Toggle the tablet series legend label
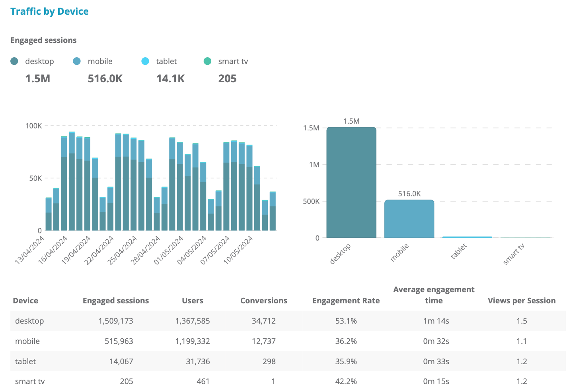The height and width of the screenshot is (392, 573). [166, 61]
